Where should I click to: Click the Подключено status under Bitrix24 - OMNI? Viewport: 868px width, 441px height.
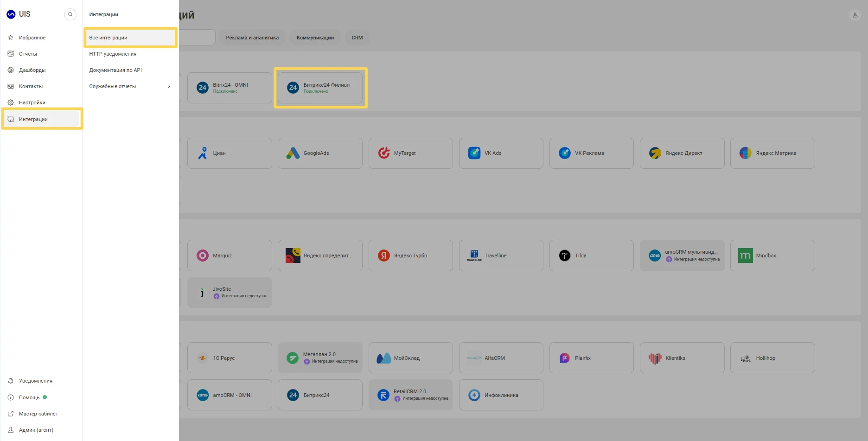click(225, 91)
